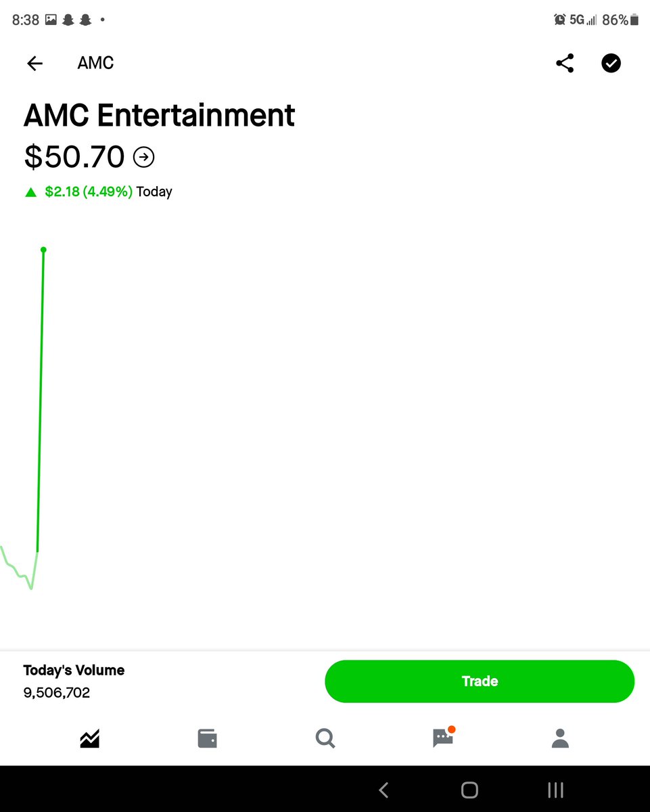This screenshot has height=812, width=650.
Task: Tap the Android back navigation button
Action: click(384, 790)
